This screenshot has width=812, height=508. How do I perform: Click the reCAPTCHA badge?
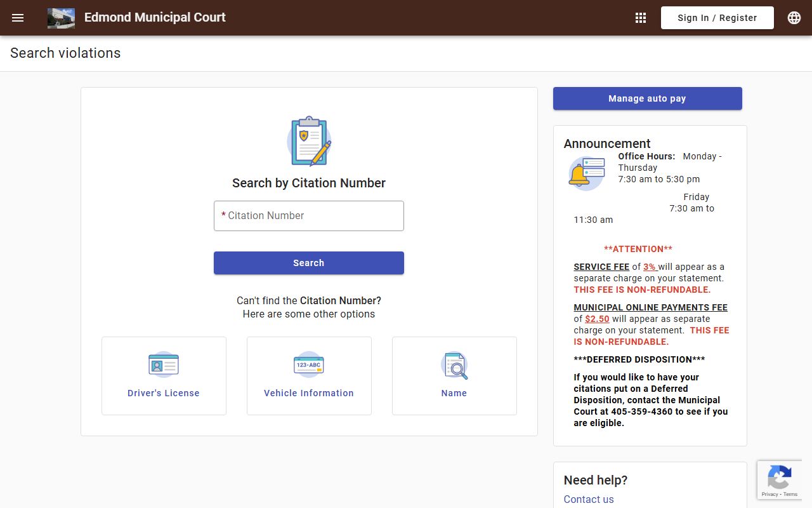click(x=779, y=480)
